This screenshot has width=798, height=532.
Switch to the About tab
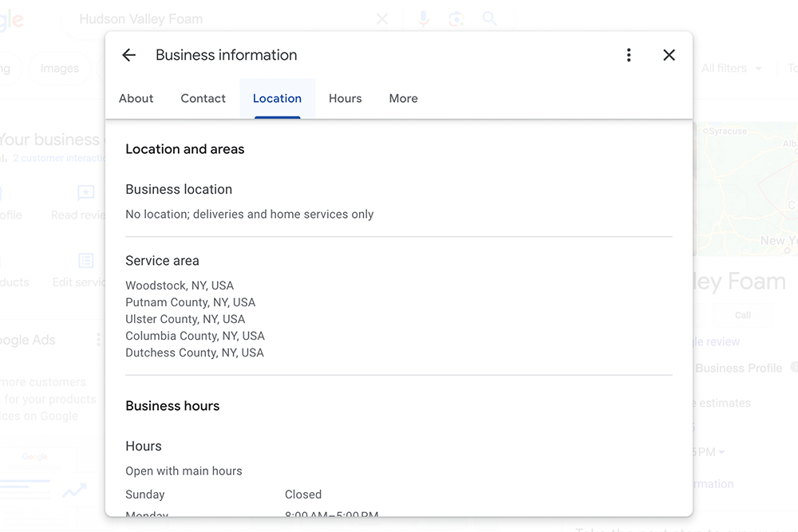(x=136, y=98)
